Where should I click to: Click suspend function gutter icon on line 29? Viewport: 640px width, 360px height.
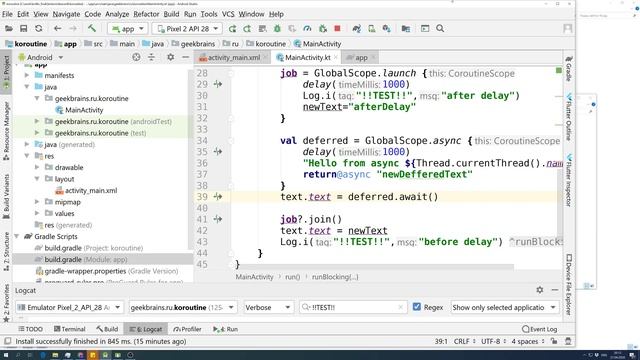pos(218,84)
